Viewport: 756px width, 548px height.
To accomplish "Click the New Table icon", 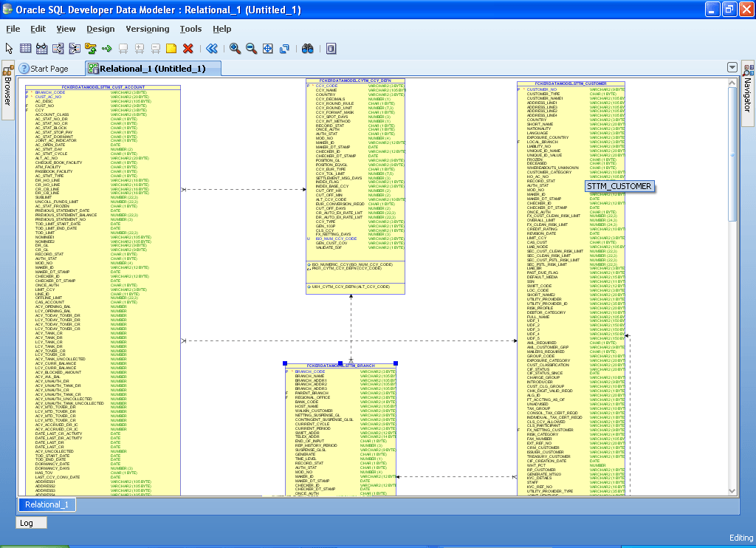I will pyautogui.click(x=25, y=48).
